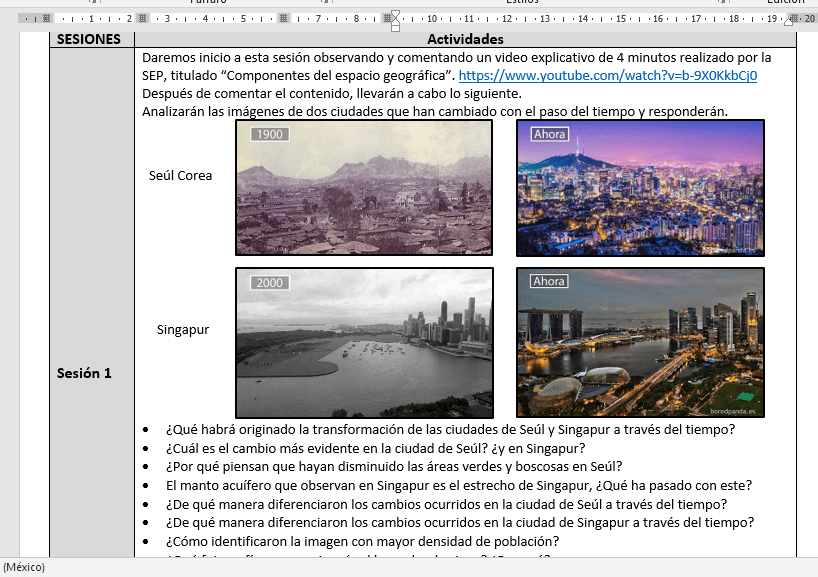Click bullet "El manto acuífero que observan"

click(459, 486)
